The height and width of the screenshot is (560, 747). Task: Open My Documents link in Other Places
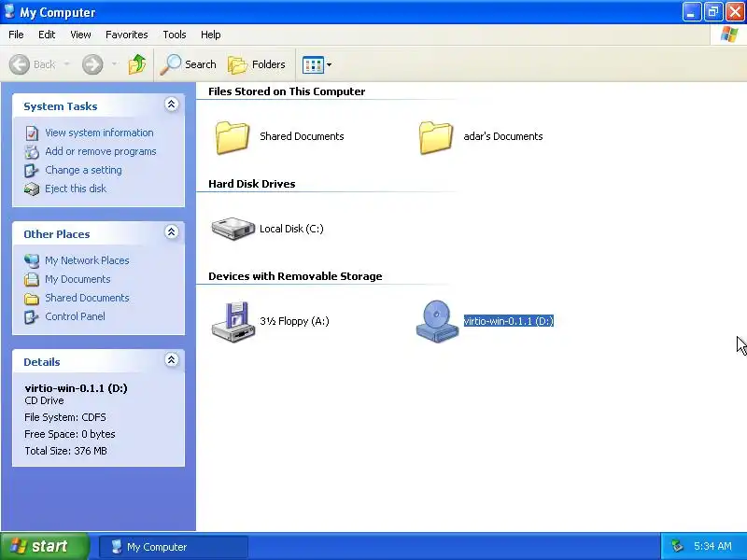(x=78, y=279)
